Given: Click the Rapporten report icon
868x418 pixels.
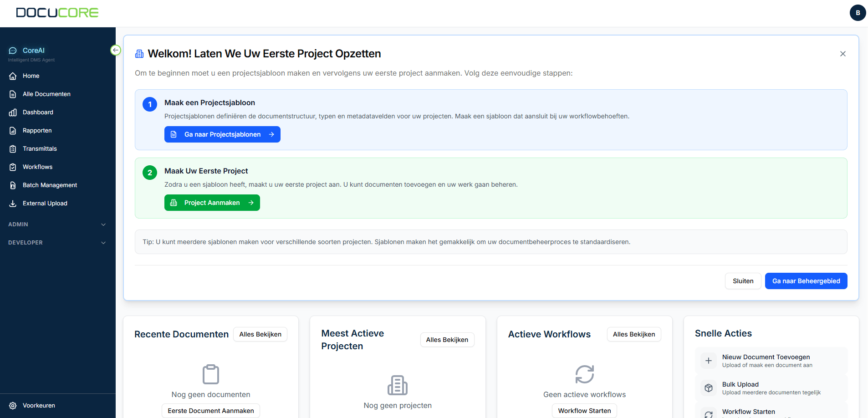Looking at the screenshot, I should click(13, 131).
